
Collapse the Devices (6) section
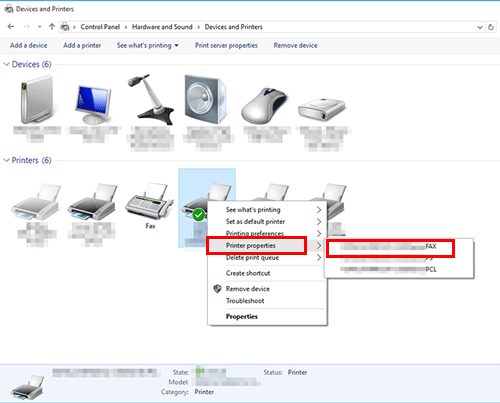6,64
